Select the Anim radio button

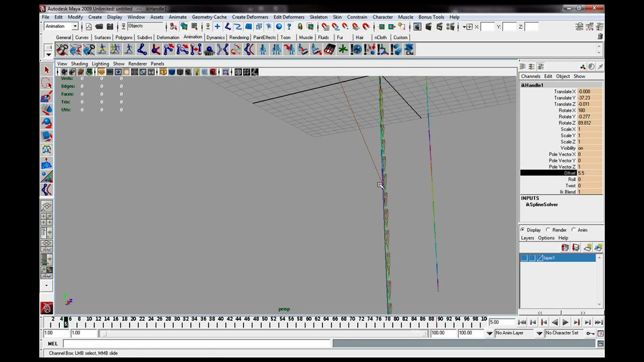(x=574, y=230)
